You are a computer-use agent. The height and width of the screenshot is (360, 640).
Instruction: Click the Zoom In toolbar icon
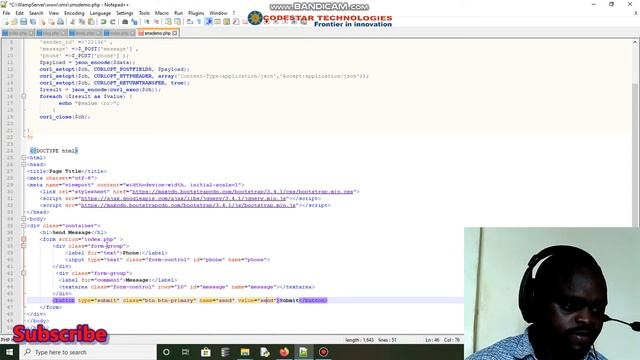[147, 22]
